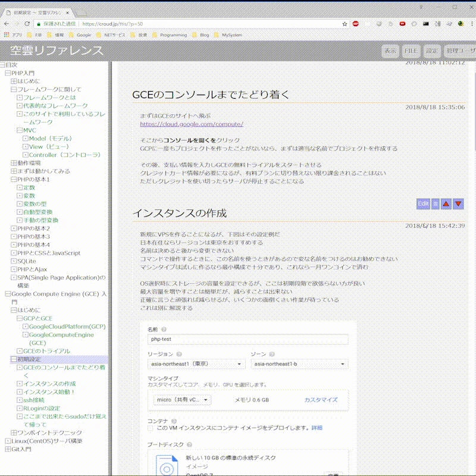Reload the page with the refresh icon
Screen dimensions: 476x476
click(x=27, y=24)
